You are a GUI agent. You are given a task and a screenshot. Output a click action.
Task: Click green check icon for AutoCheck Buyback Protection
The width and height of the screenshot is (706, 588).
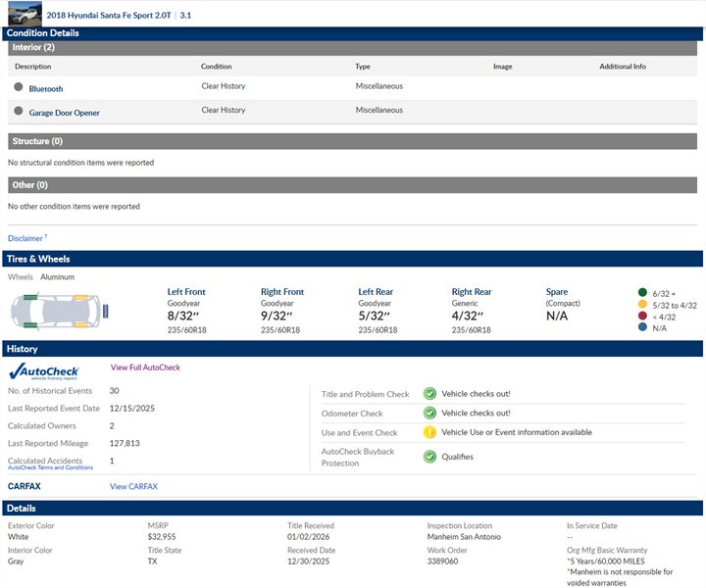click(x=429, y=457)
